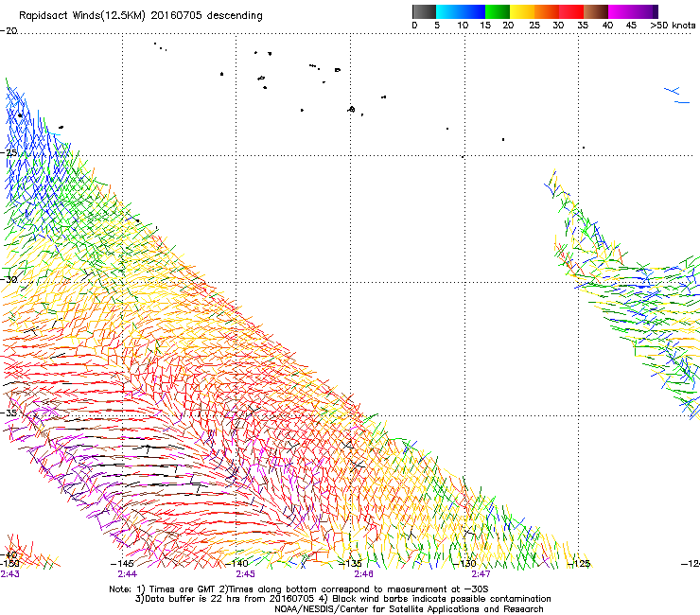The image size is (700, 615).
Task: Click the purple time stamp '2:46'
Action: coord(363,574)
